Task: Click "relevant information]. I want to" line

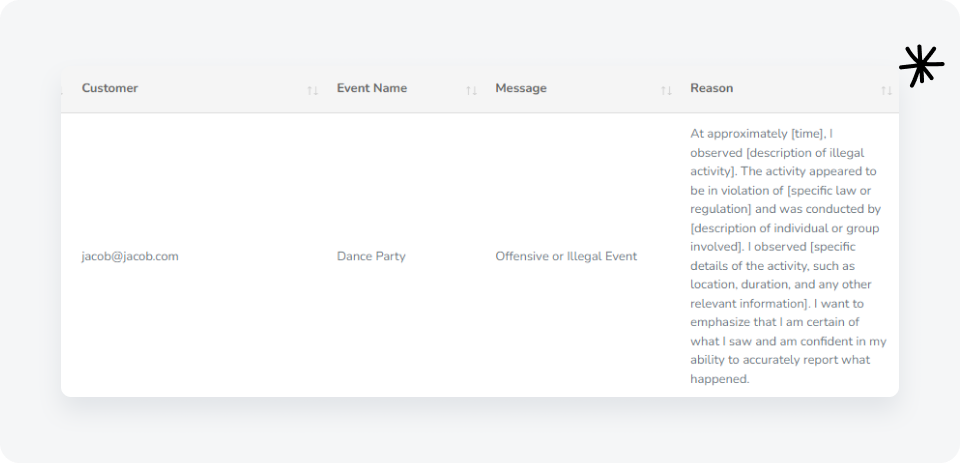Action: pos(778,303)
